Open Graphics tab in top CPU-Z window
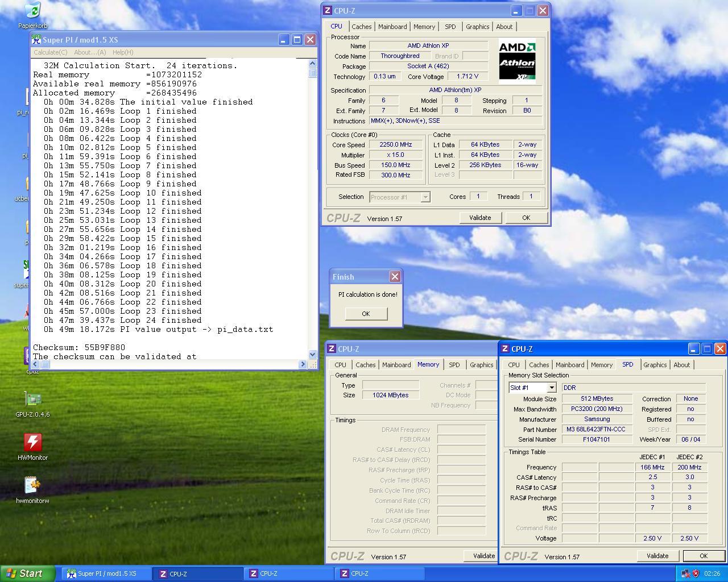Viewport: 728px width, 582px height. 477,27
